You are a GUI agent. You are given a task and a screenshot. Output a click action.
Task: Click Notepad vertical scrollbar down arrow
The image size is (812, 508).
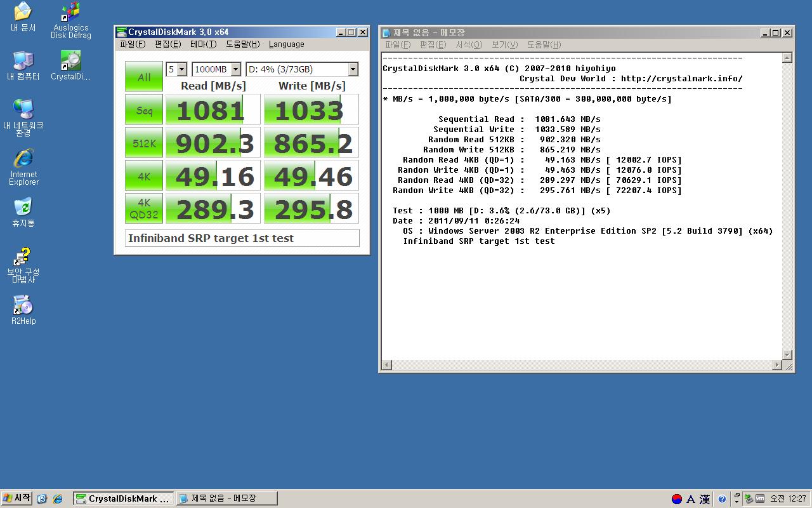point(787,355)
